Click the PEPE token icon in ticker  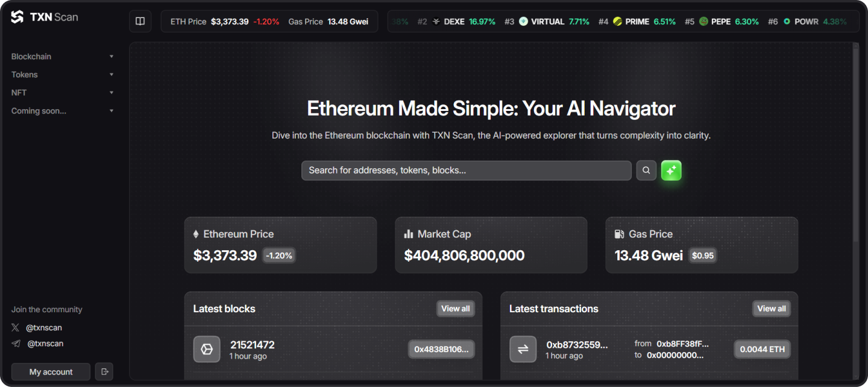pyautogui.click(x=703, y=22)
